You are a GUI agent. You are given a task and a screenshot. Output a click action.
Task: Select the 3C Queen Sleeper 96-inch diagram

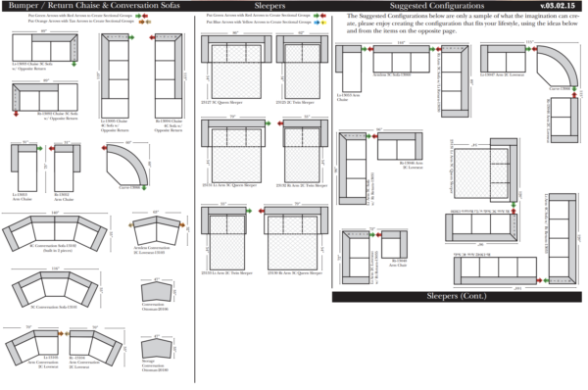point(236,68)
